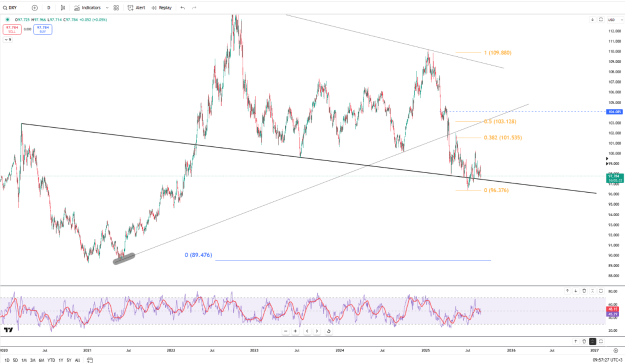Image resolution: width=625 pixels, height=363 pixels.
Task: Maximize the RSI pane
Action: click(601, 291)
